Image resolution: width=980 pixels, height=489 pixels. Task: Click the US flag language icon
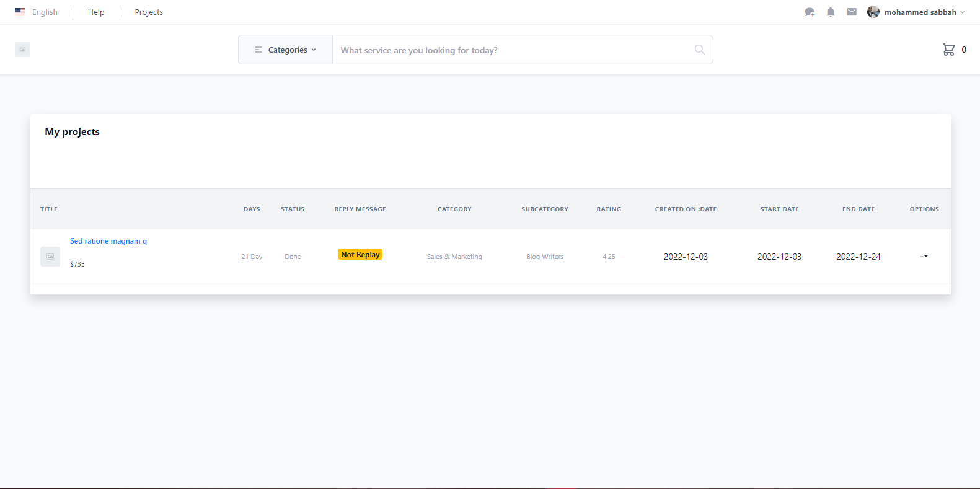pos(20,12)
